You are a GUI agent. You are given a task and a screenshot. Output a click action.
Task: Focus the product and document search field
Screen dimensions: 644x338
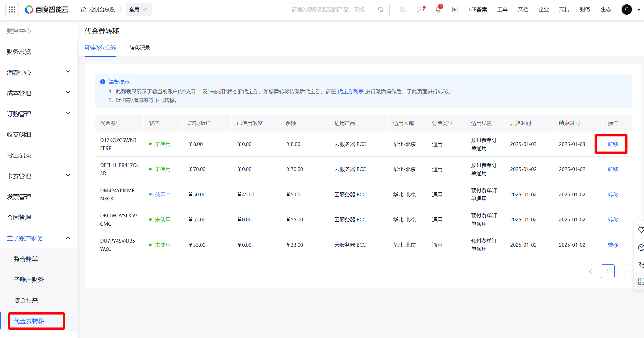[x=338, y=10]
